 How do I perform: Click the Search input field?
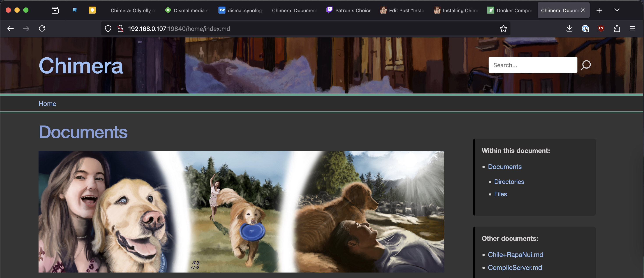(x=533, y=65)
